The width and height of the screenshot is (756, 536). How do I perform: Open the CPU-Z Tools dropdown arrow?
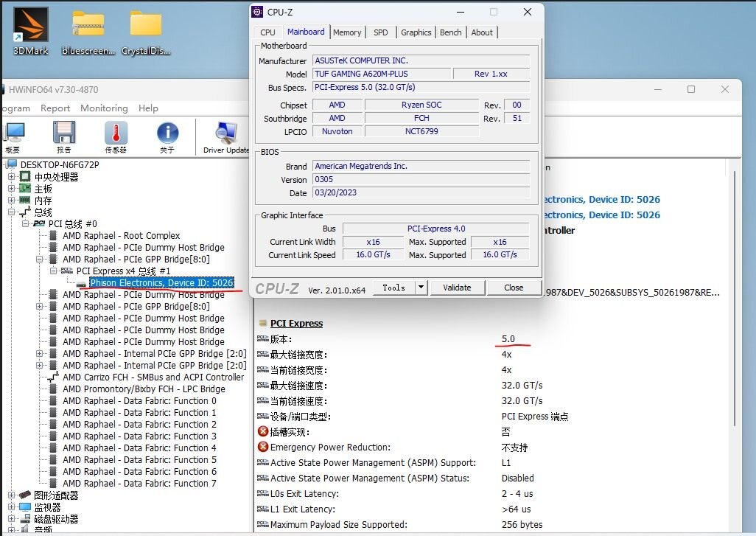(421, 288)
